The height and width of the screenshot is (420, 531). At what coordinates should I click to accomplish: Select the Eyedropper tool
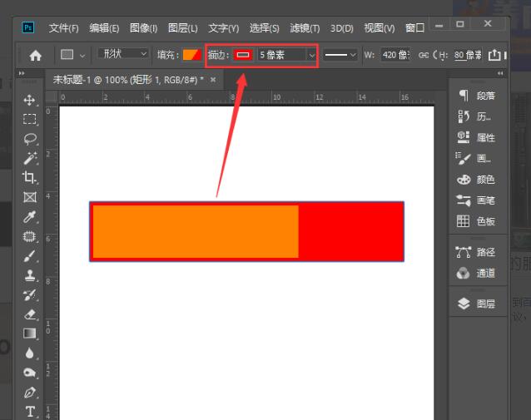(x=30, y=216)
